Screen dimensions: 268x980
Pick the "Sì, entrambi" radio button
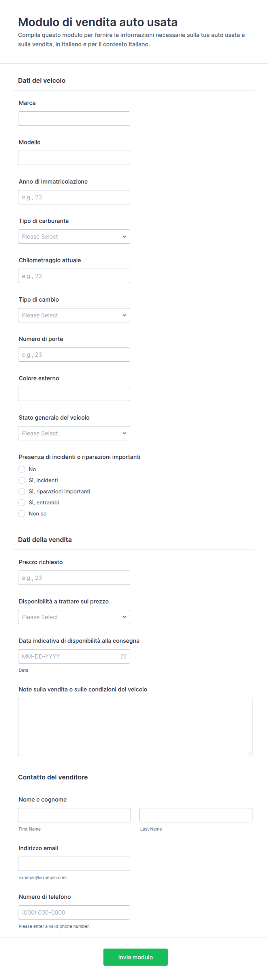[x=22, y=502]
